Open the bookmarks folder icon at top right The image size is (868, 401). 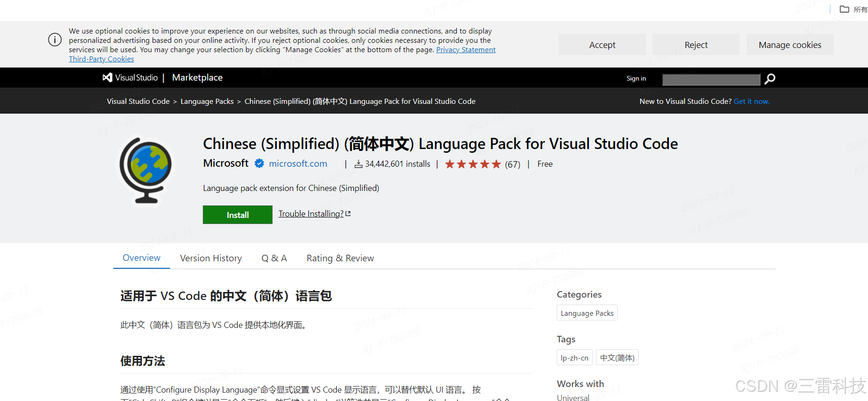pos(844,9)
